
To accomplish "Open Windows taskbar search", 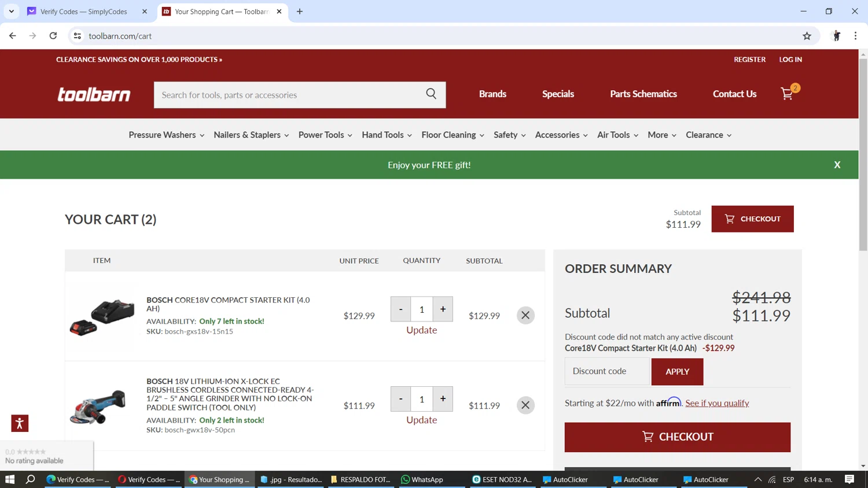I will (x=31, y=479).
